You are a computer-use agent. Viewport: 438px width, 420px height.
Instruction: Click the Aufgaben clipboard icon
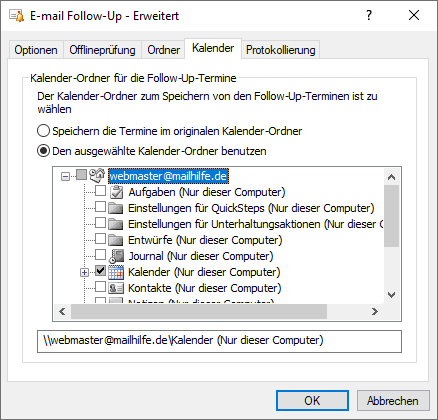pyautogui.click(x=116, y=192)
